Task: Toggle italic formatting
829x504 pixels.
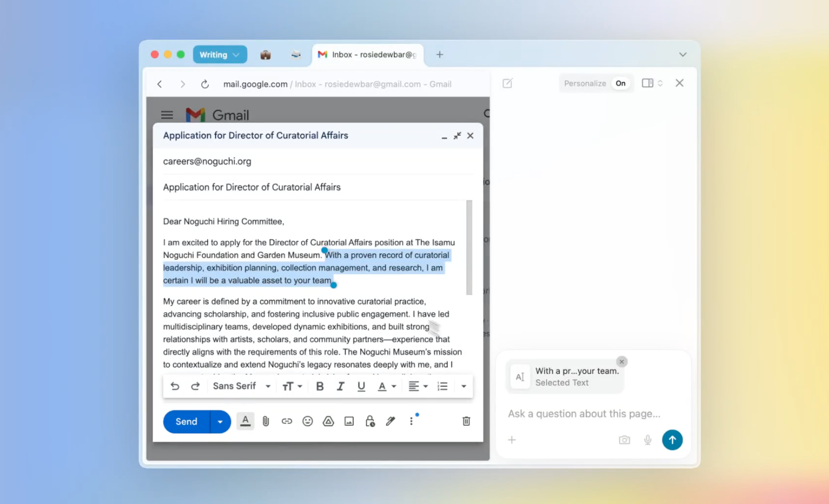Action: point(340,386)
